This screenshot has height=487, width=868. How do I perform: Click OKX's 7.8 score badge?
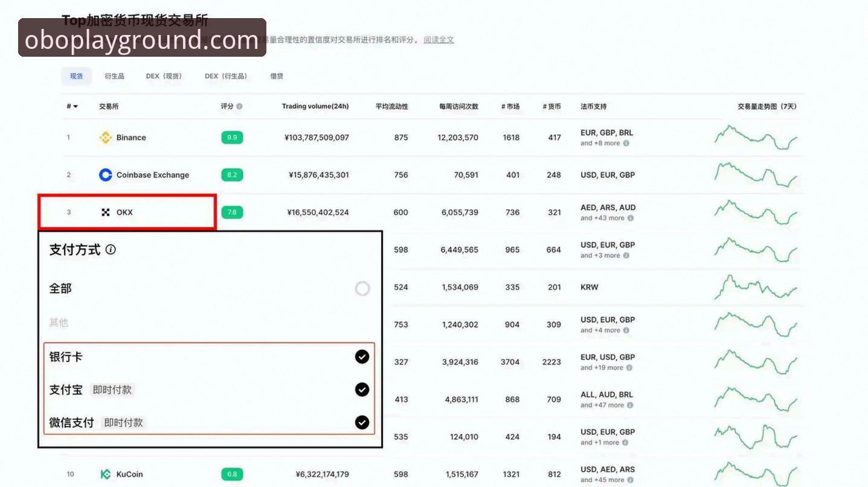tap(232, 212)
